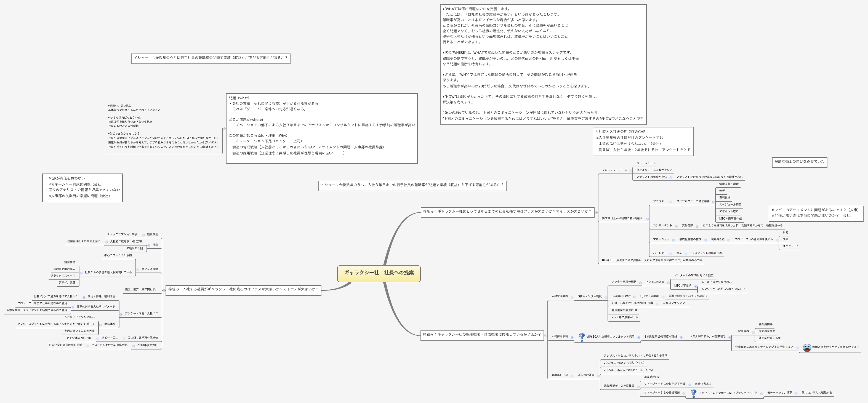The height and width of the screenshot is (403, 868).
Task: Collapse the マネージャー branch under 構成員
Action: pos(673,240)
